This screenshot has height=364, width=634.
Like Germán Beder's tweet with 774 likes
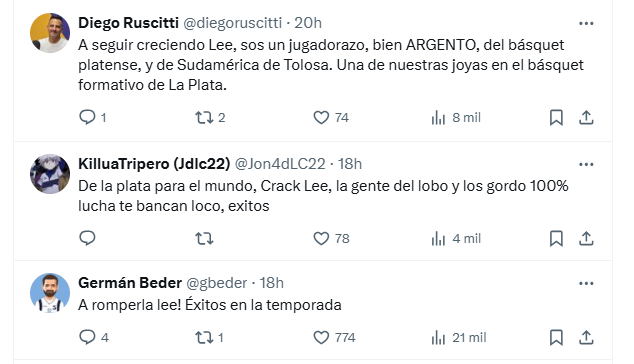coord(334,337)
